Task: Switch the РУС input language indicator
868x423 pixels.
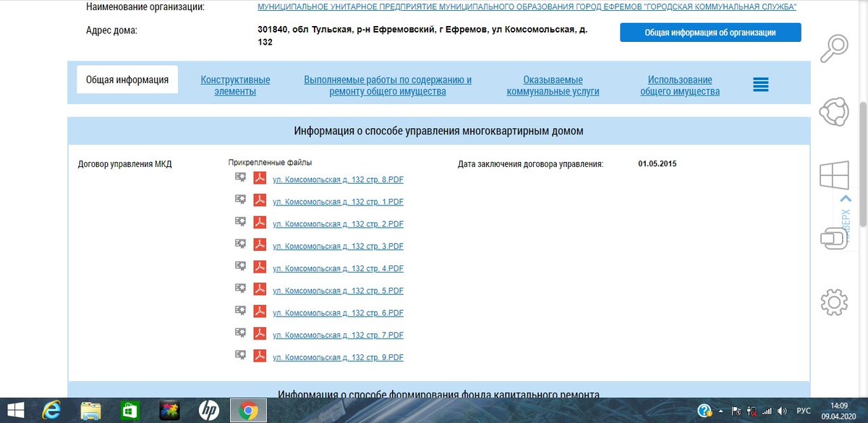Action: coord(802,410)
